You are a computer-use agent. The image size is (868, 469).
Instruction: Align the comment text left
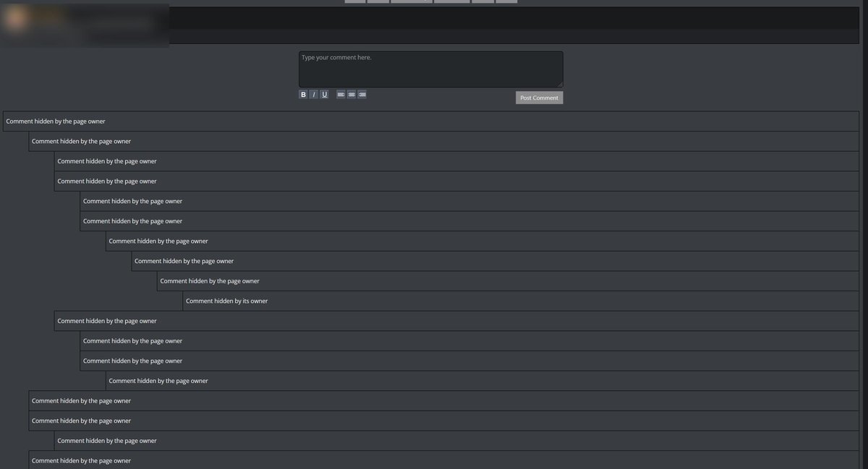341,94
